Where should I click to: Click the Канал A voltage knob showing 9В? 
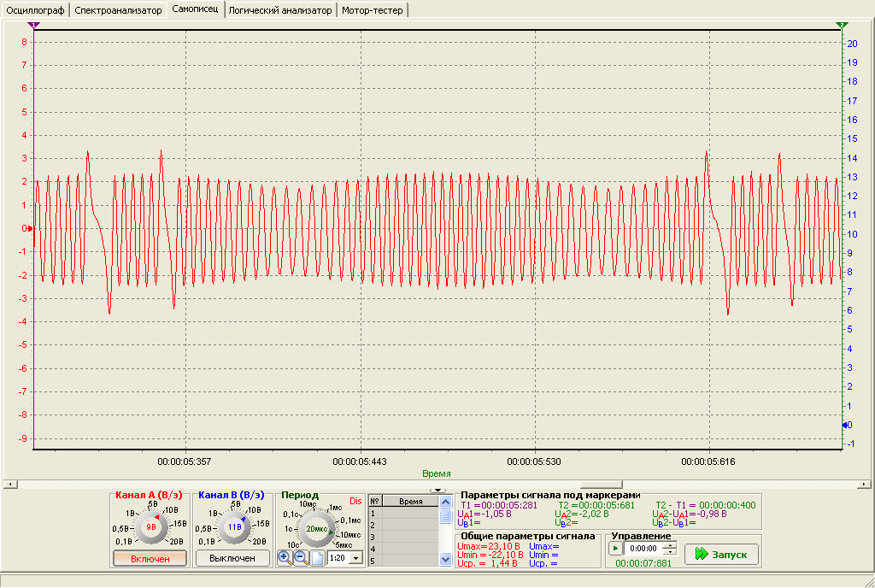(151, 527)
